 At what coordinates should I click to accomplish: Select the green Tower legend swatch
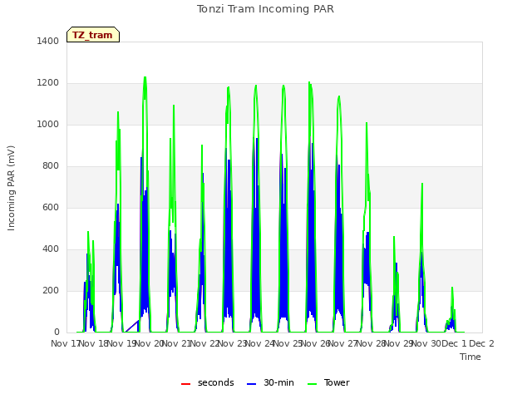tap(313, 384)
